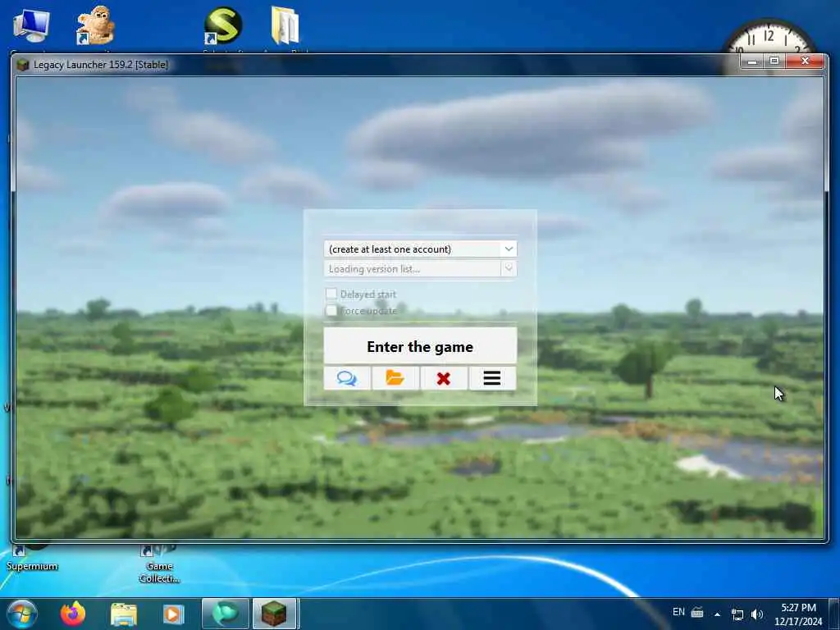The image size is (840, 630).
Task: Click the EN language indicator in the taskbar
Action: pyautogui.click(x=678, y=612)
